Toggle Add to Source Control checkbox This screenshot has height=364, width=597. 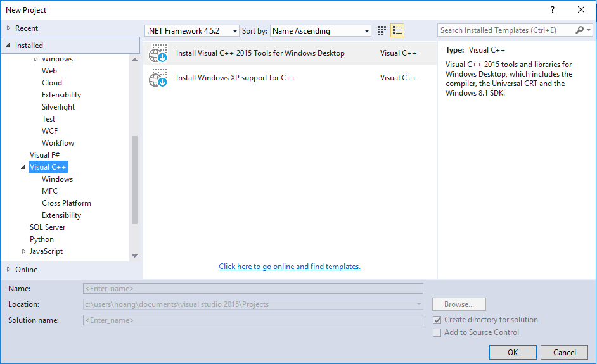437,332
